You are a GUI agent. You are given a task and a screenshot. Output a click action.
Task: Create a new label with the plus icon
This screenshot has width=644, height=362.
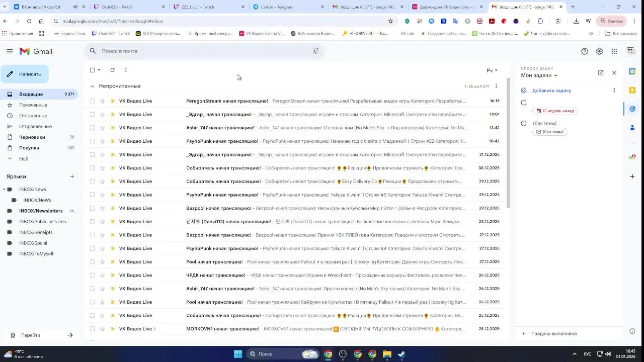pos(72,176)
